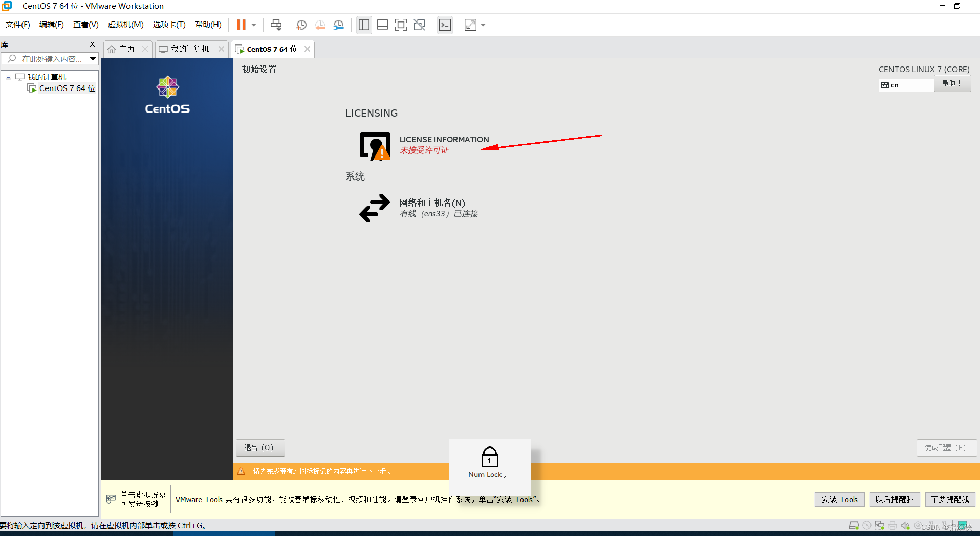The height and width of the screenshot is (536, 980).
Task: Open network and hostname arrows icon
Action: click(x=375, y=208)
